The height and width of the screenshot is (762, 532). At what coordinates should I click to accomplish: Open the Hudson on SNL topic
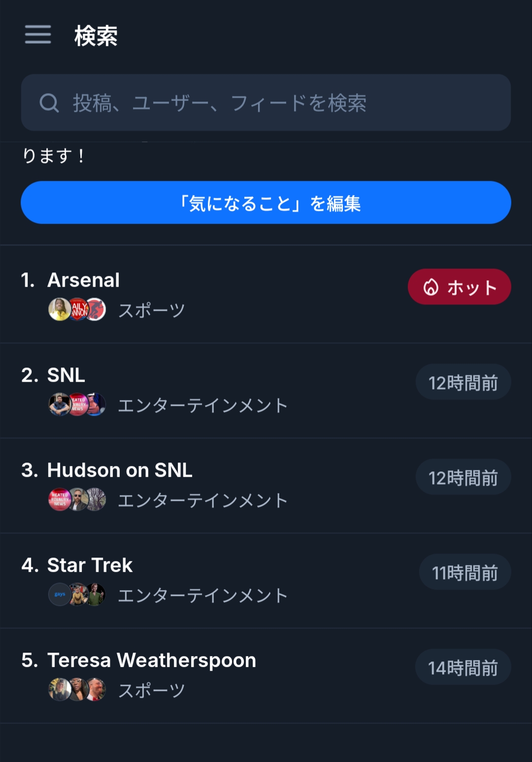tap(120, 470)
